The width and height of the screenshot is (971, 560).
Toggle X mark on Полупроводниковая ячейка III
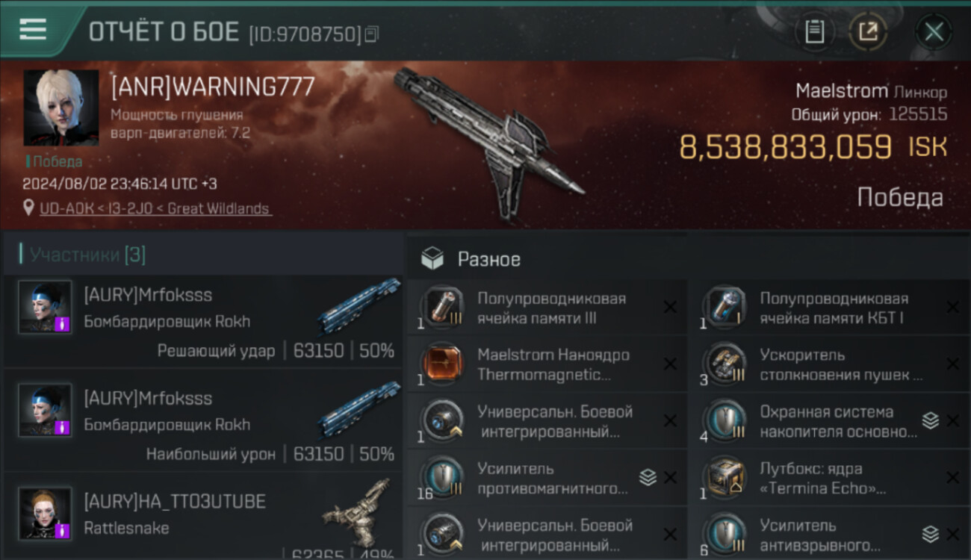pyautogui.click(x=670, y=307)
